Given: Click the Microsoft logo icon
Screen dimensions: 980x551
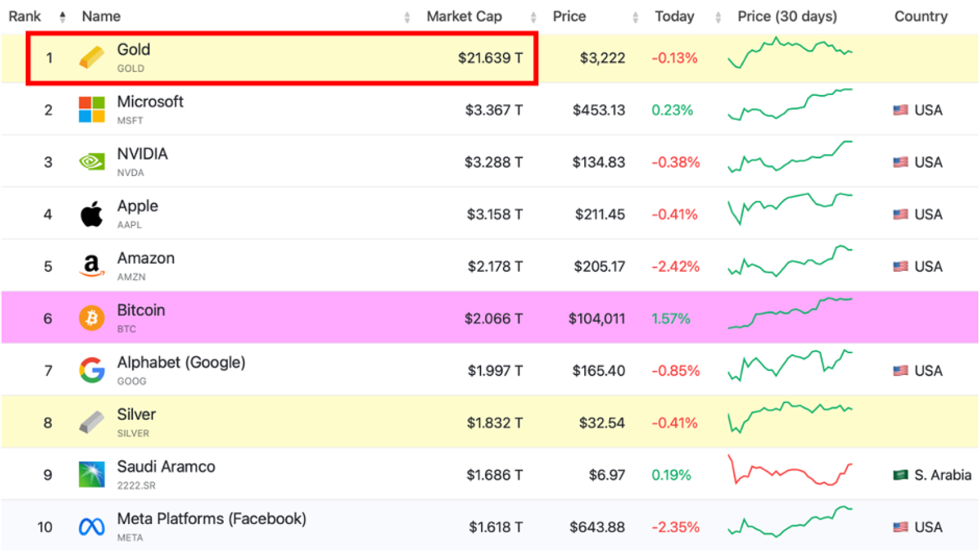Looking at the screenshot, I should [x=91, y=110].
